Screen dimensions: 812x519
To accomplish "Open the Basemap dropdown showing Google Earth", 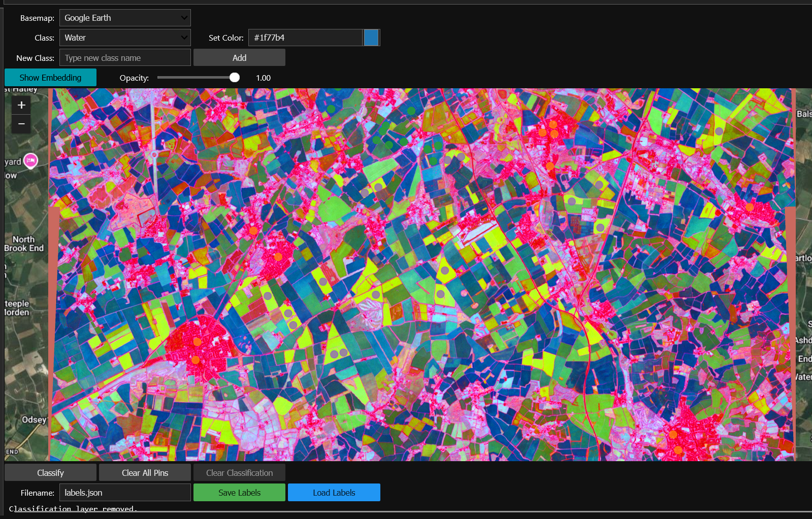I will click(x=125, y=18).
